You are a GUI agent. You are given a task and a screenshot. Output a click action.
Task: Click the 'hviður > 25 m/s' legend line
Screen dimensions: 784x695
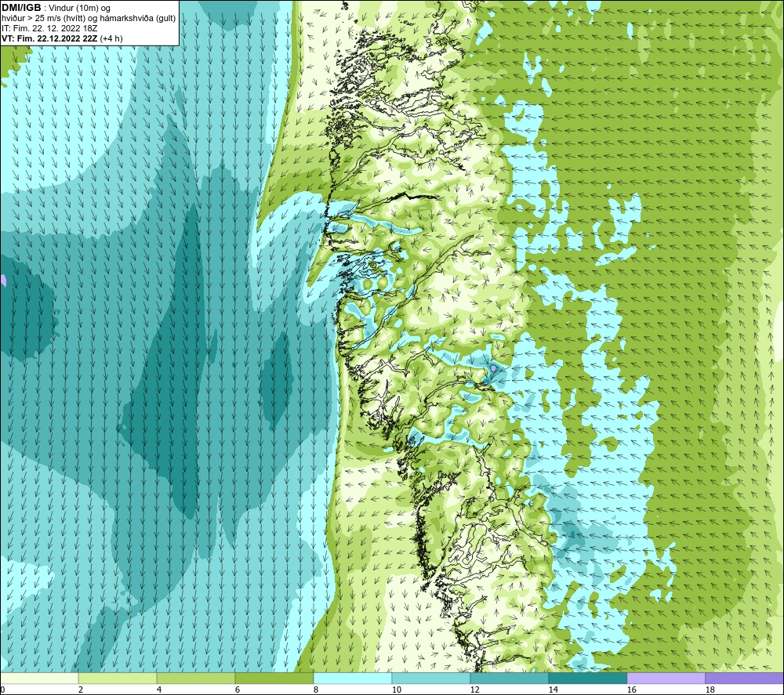[89, 19]
